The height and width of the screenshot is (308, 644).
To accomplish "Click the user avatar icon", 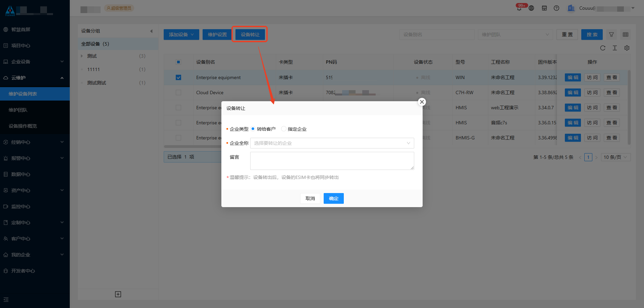I will (x=571, y=8).
